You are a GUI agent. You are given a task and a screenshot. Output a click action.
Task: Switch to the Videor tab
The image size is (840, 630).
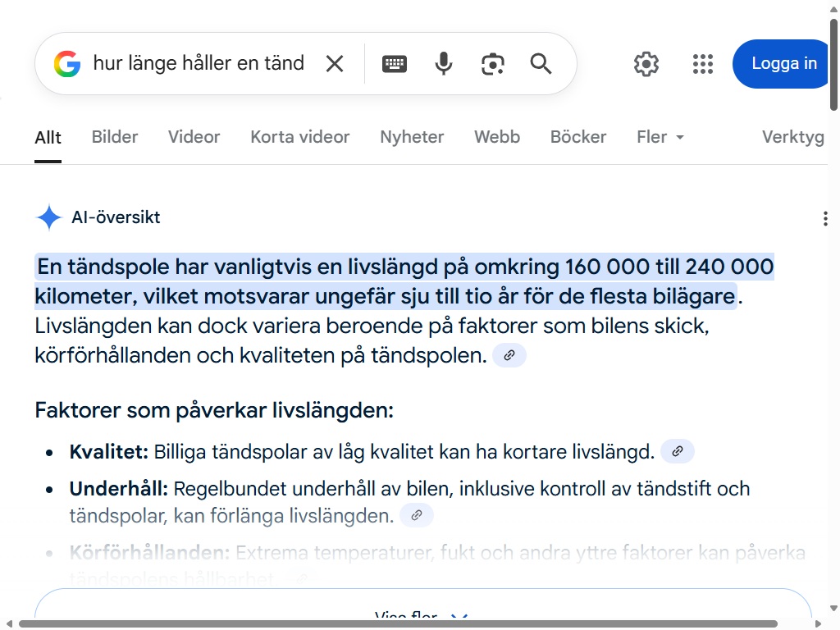coord(194,137)
